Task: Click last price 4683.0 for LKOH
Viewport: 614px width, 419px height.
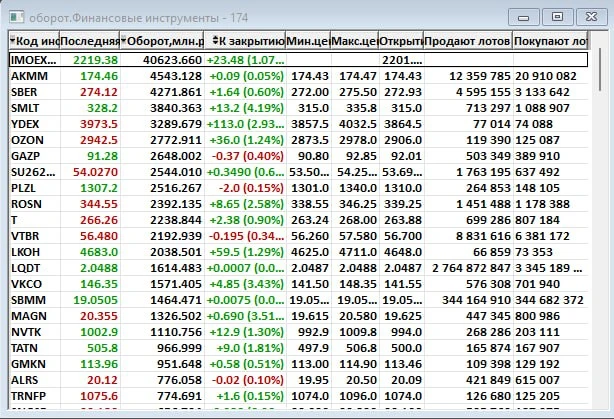Action: (99, 252)
